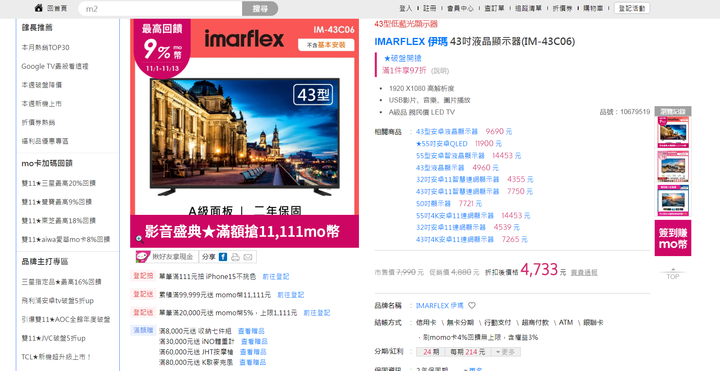Click 揪好友拿現金 button
This screenshot has width=720, height=371.
click(x=166, y=257)
